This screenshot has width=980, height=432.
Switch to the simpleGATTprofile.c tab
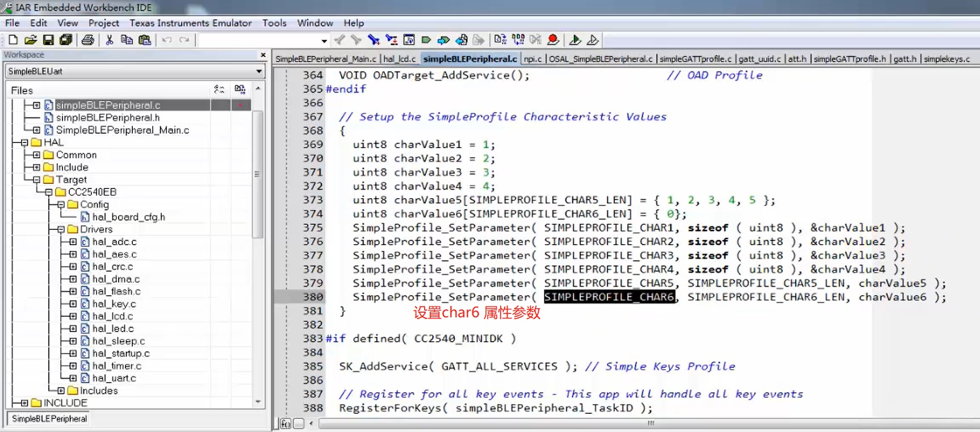point(695,59)
